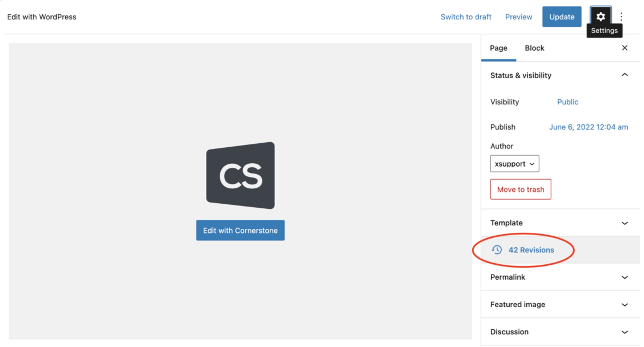Open the three-dot options menu
This screenshot has width=644, height=347.
point(621,17)
